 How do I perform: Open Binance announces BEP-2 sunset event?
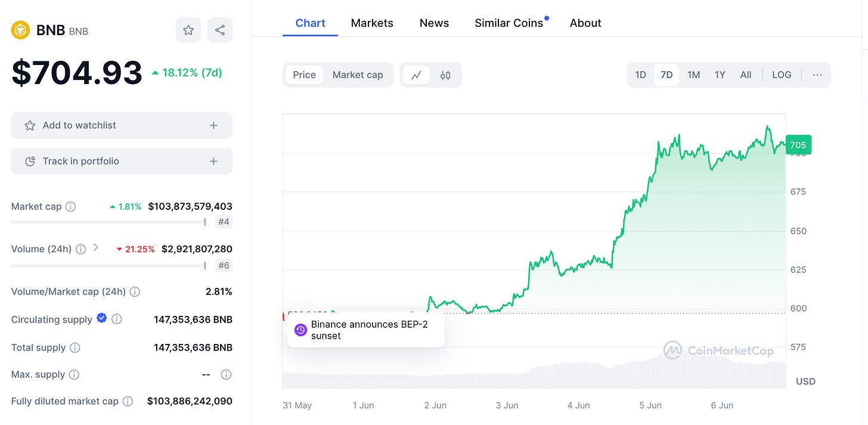click(366, 330)
